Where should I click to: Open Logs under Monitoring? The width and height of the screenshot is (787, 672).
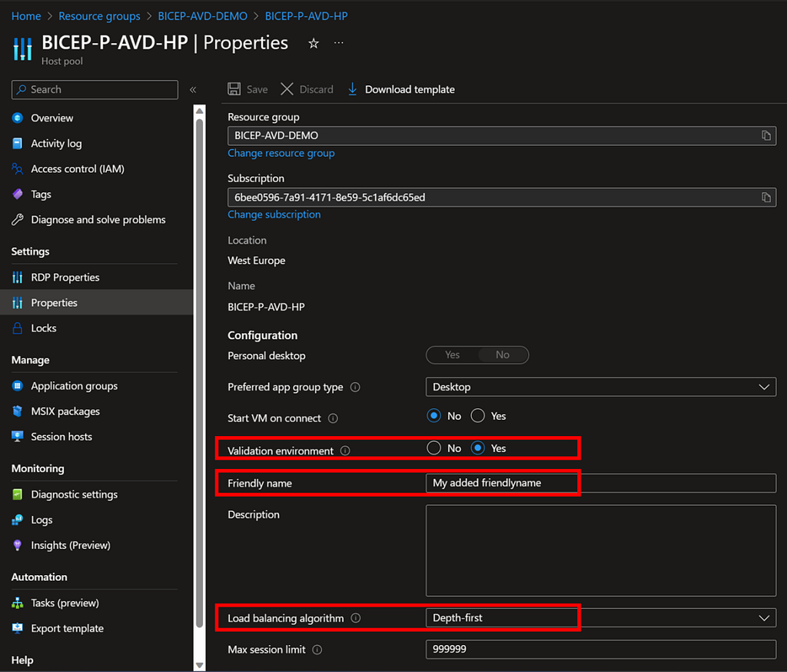pos(42,521)
